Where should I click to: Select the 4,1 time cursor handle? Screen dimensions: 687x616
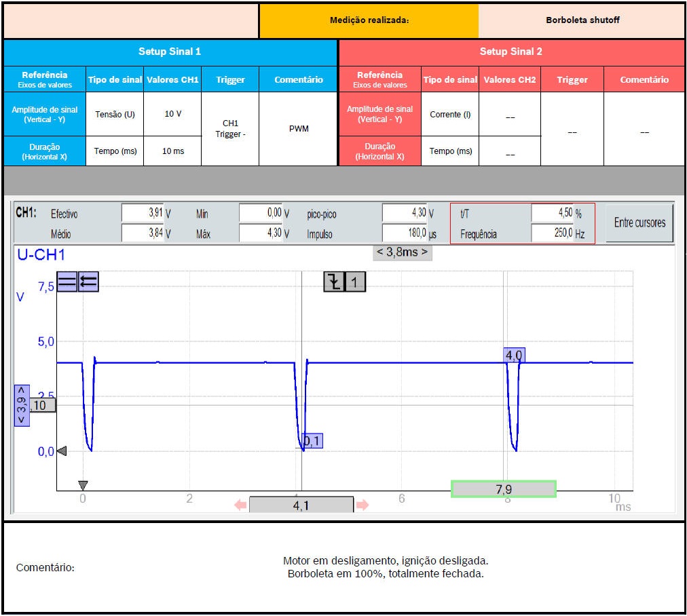click(x=301, y=505)
